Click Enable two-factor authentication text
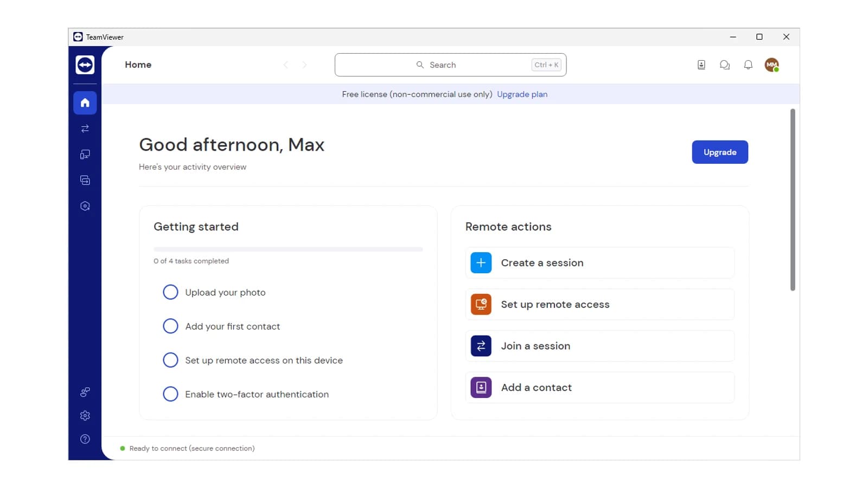Screen dimensions: 868x488 pos(257,394)
